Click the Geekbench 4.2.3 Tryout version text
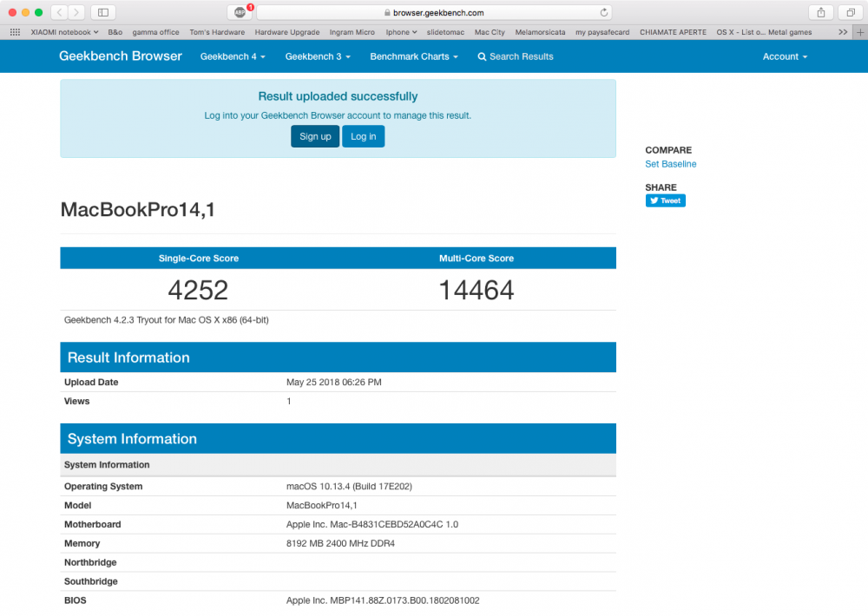868x616 pixels. 166,320
